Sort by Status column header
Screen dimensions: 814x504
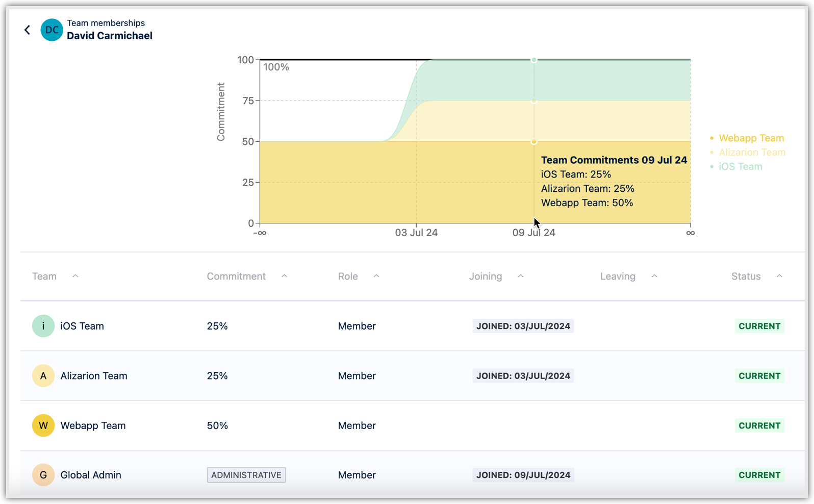click(746, 276)
